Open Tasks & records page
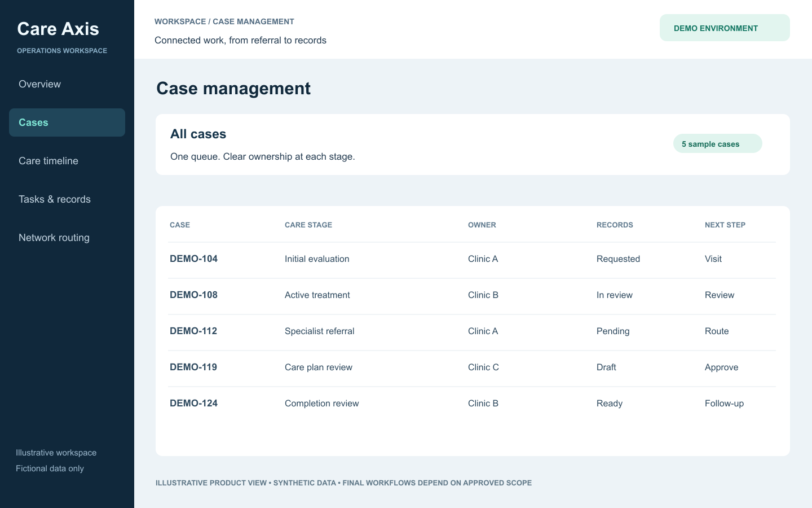The width and height of the screenshot is (812, 508). (55, 199)
